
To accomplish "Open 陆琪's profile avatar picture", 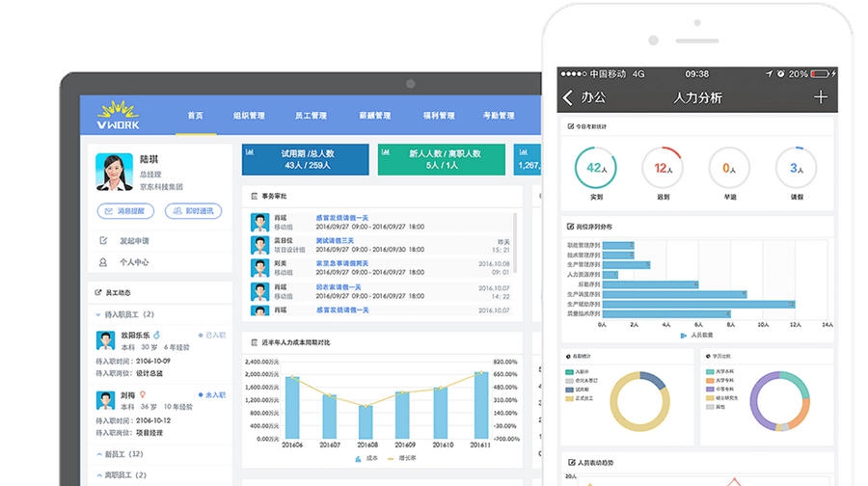I will coord(114,172).
